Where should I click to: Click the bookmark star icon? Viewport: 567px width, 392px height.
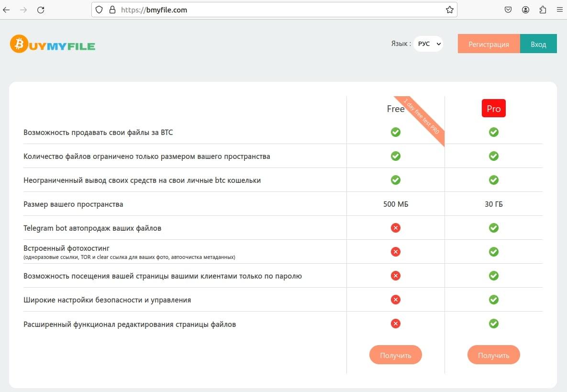(x=449, y=9)
